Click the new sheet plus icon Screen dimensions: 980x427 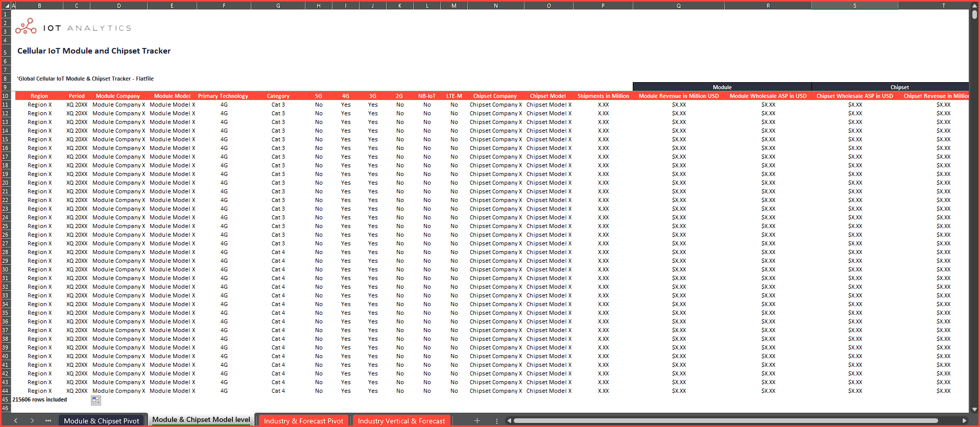click(477, 421)
